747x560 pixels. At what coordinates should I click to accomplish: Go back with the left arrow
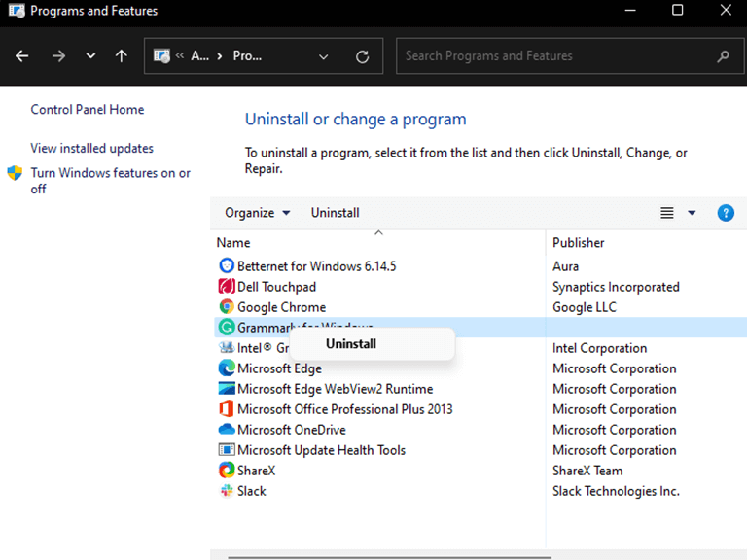[22, 56]
